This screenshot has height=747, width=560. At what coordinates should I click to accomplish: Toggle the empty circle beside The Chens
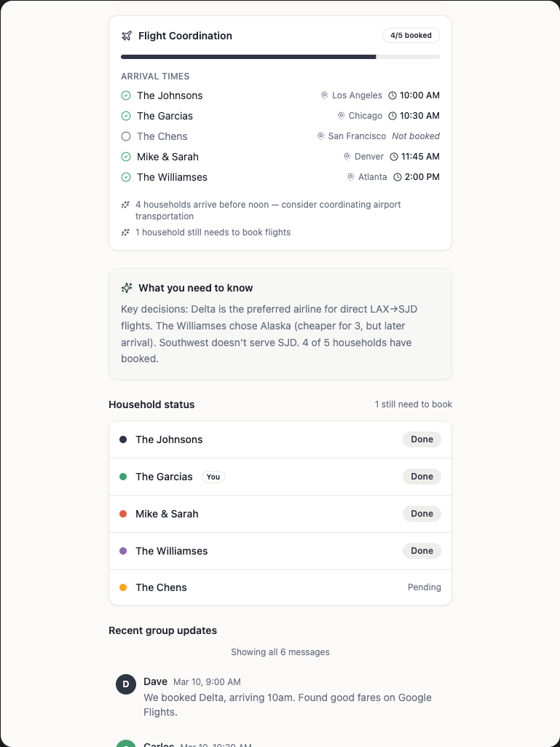pos(126,136)
